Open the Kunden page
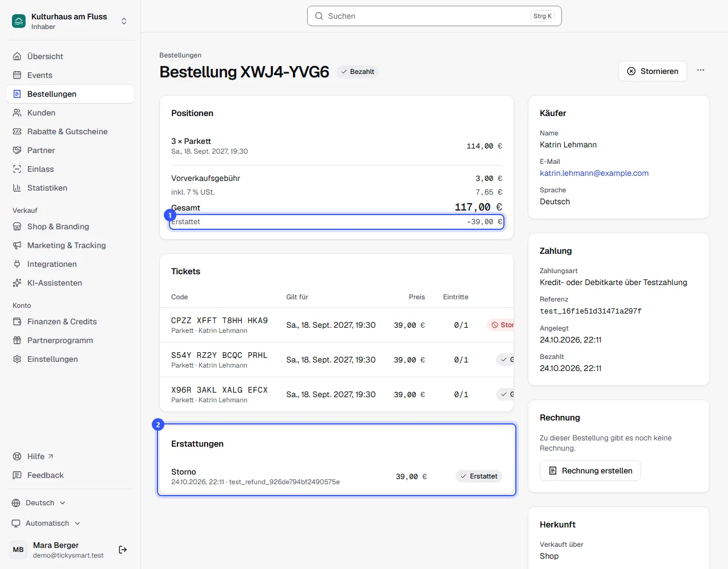Viewport: 728px width, 569px height. 70,113
